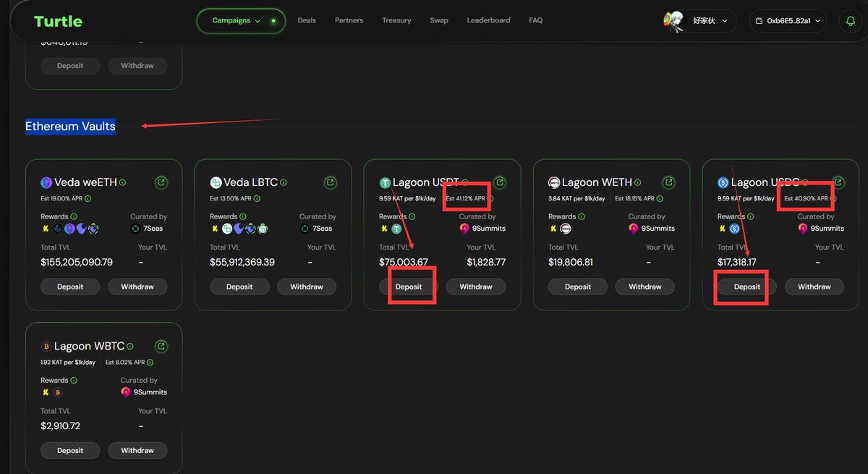Click Rewards info icon in Veda LBTC card
Viewport: 868px width, 474px height.
[243, 216]
